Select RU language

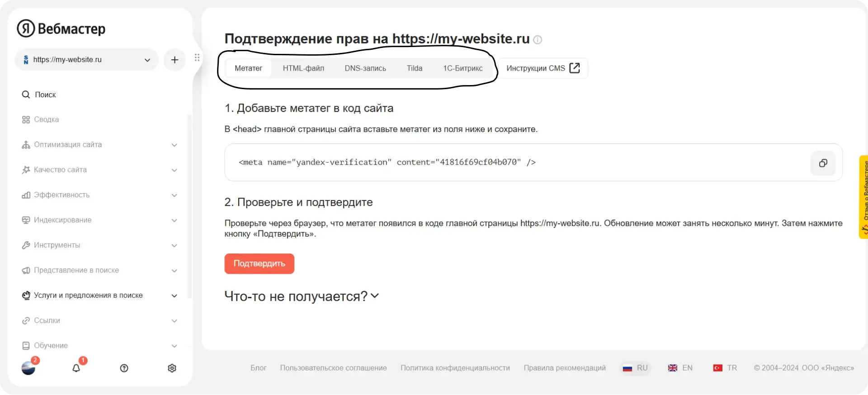[636, 368]
